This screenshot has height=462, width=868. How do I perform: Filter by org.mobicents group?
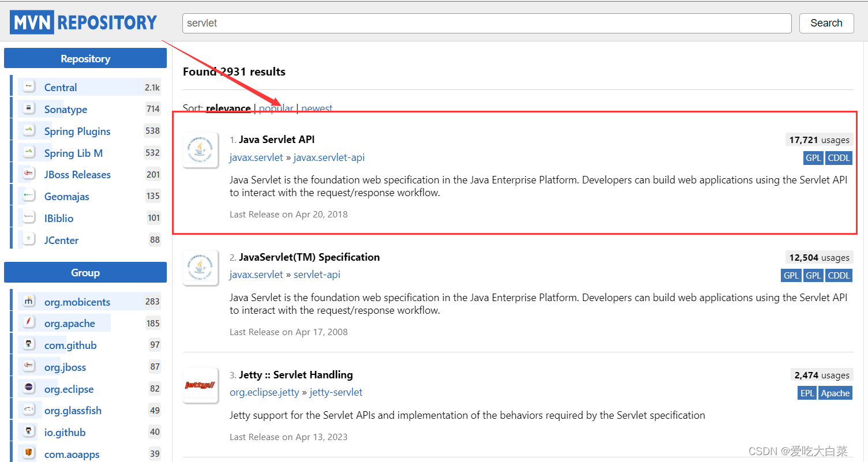pos(77,302)
